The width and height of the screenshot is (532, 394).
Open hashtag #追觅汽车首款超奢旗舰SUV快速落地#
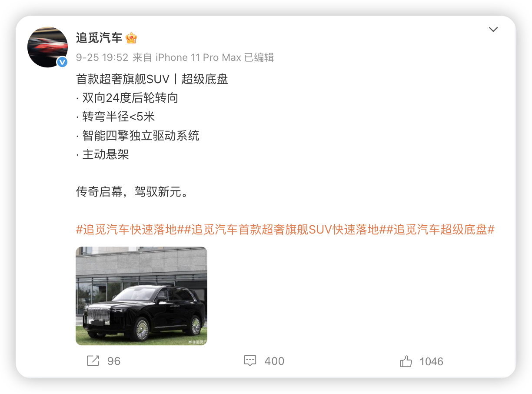point(282,230)
